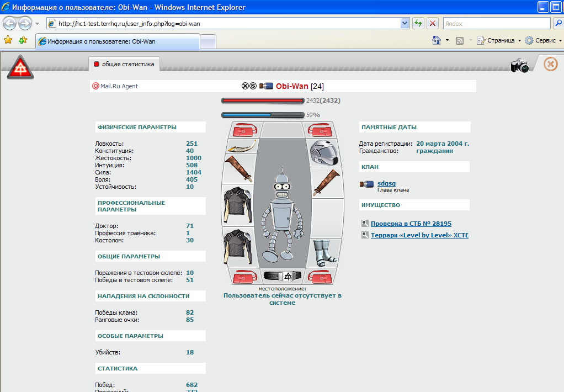Open the Home button dropdown arrow
Screen dimensions: 564x392
click(x=447, y=40)
